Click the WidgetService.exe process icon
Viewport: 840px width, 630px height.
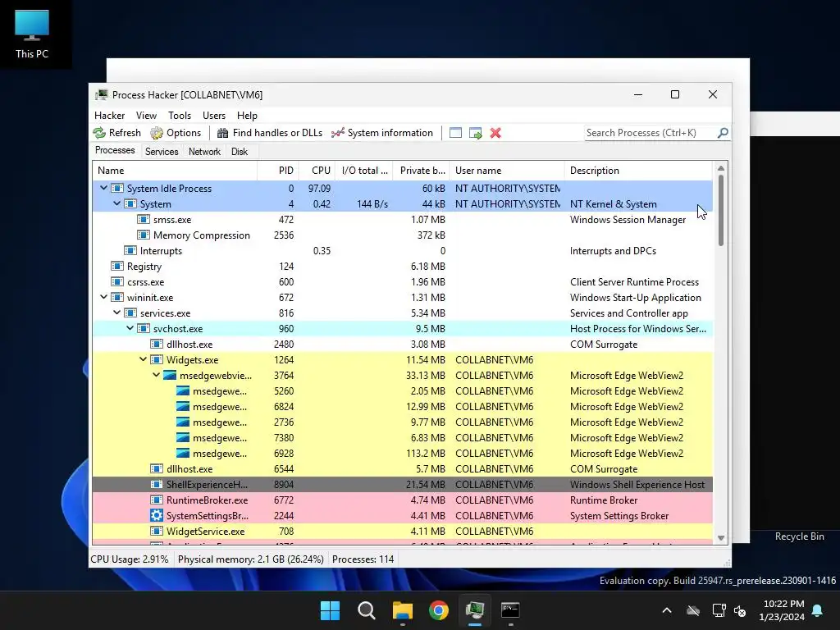(x=157, y=531)
